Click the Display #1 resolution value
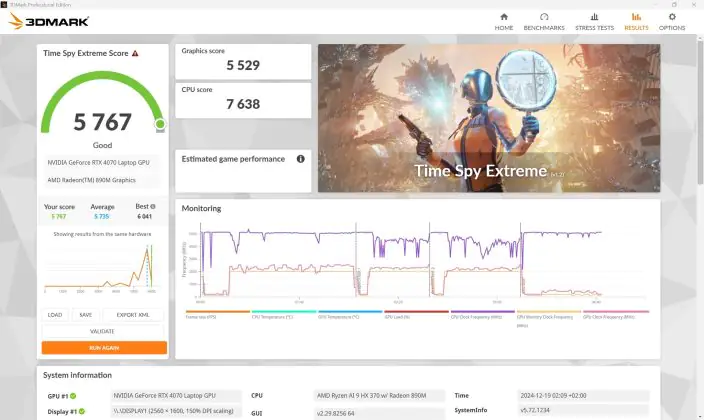The image size is (704, 420). 176,411
